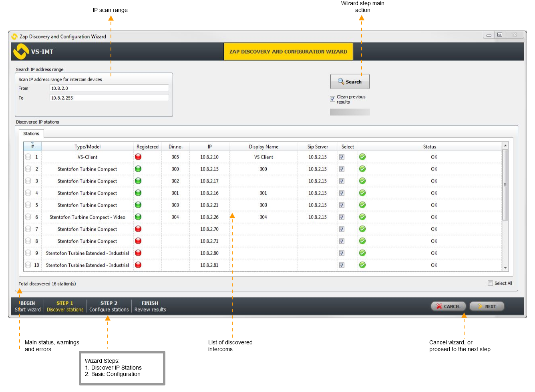
Task: Click red registered indicator for IP 10.8.2.70
Action: pos(138,229)
